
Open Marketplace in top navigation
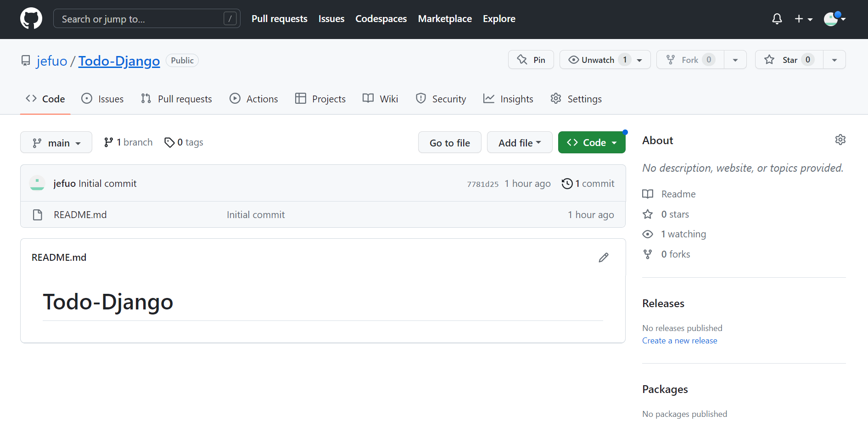(x=445, y=19)
